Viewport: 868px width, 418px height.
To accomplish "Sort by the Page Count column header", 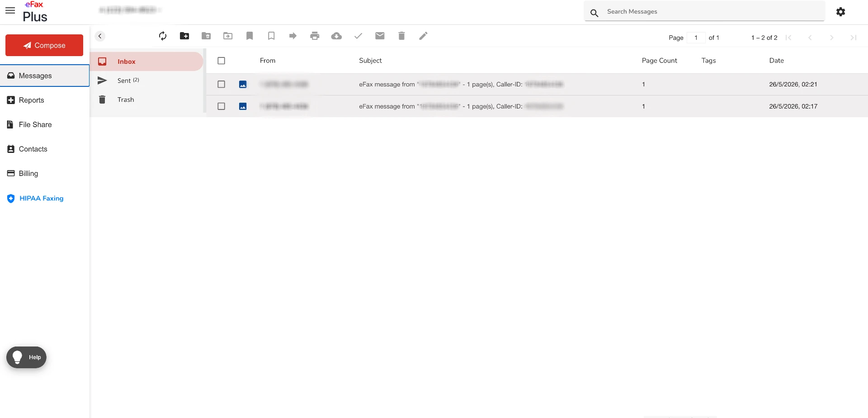I will pos(659,61).
